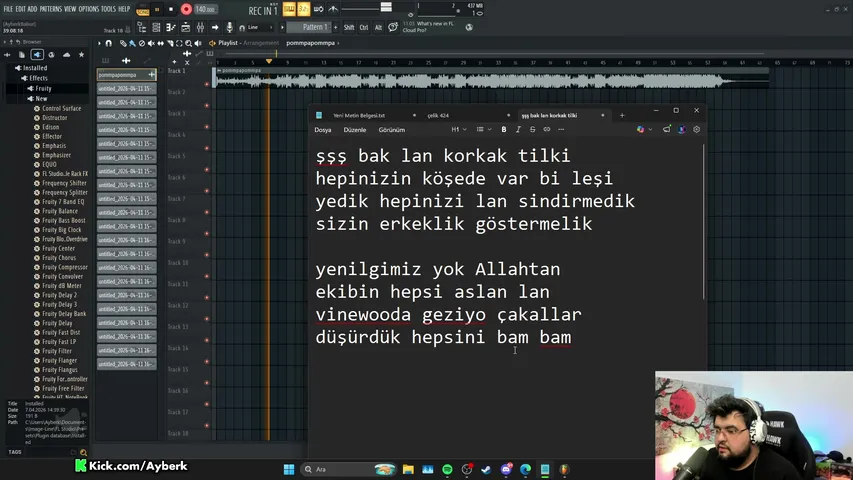Select the playlist Draw pencil tool
The image size is (853, 480).
(123, 43)
